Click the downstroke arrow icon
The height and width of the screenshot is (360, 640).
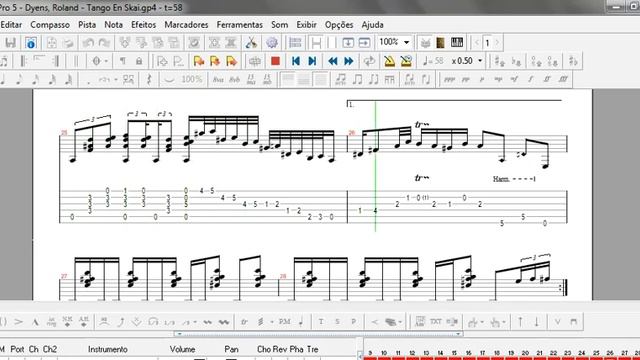(x=537, y=322)
